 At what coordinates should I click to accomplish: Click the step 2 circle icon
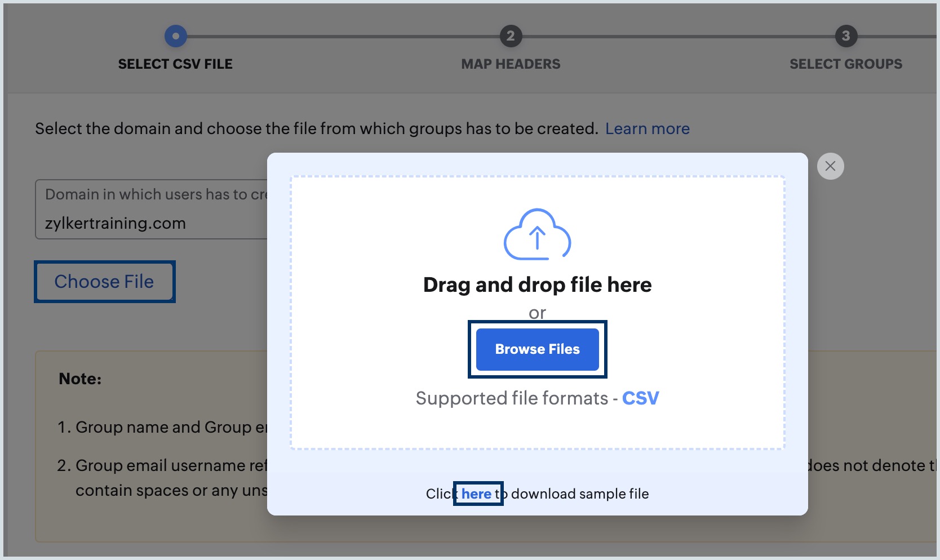click(511, 36)
